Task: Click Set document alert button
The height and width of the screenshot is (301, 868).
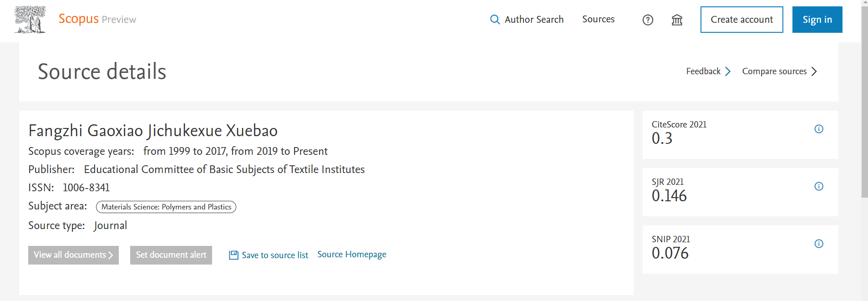Action: [171, 255]
